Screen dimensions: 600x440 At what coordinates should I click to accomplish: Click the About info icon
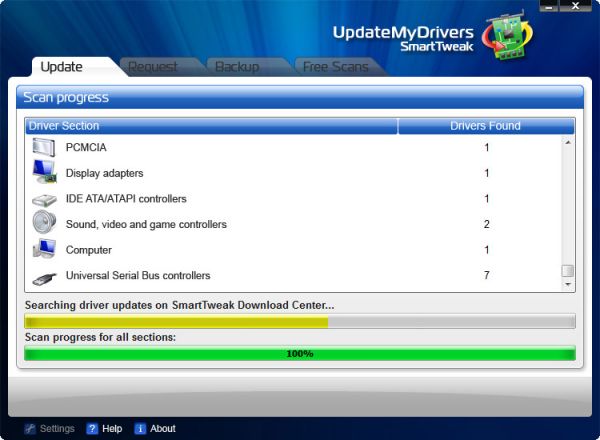pyautogui.click(x=140, y=429)
